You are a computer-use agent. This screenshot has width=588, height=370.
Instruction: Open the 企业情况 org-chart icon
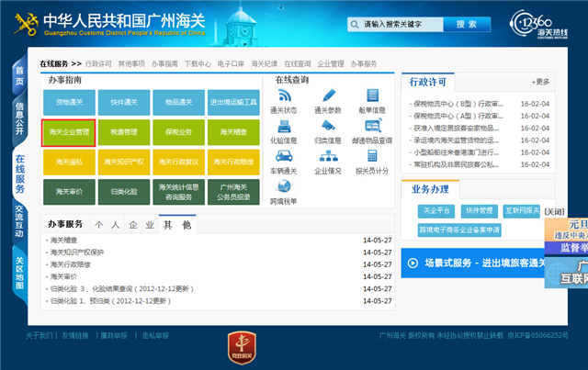[x=329, y=156]
